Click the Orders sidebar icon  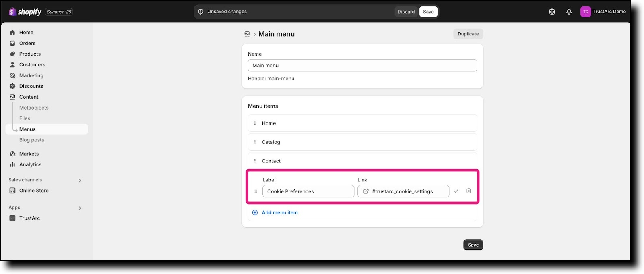coord(12,43)
